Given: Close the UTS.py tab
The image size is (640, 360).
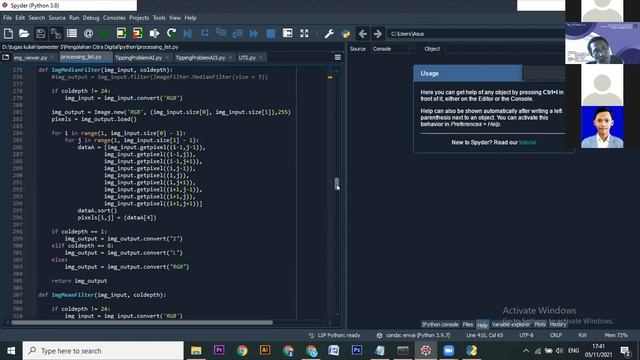Looking at the screenshot, I should tap(261, 58).
